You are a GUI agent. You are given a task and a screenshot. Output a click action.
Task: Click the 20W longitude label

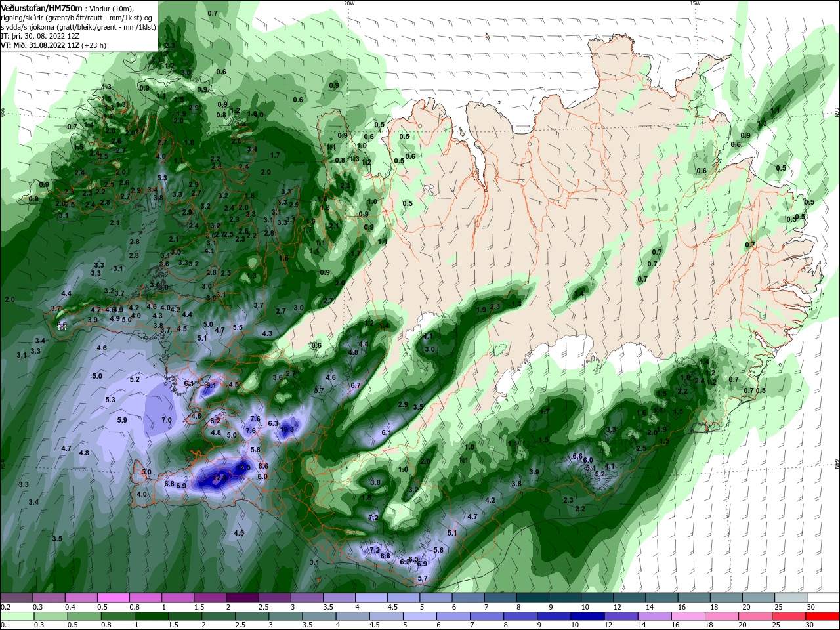pyautogui.click(x=349, y=3)
